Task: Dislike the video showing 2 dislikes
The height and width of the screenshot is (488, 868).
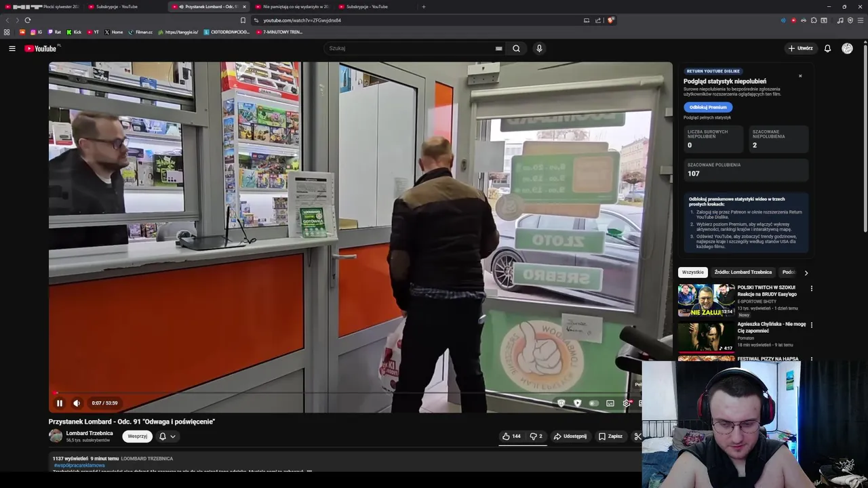Action: [536, 436]
